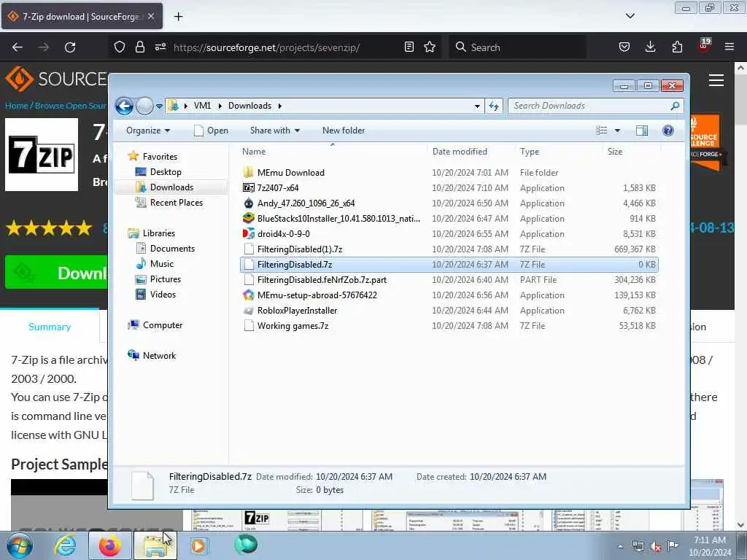Viewport: 747px width, 560px height.
Task: Select Working games.7z file
Action: pyautogui.click(x=449, y=326)
